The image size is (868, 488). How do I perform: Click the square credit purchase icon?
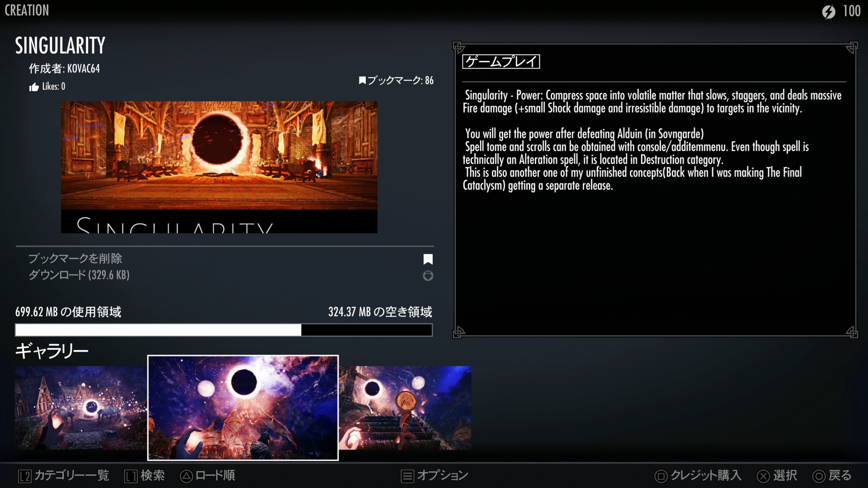pos(661,476)
